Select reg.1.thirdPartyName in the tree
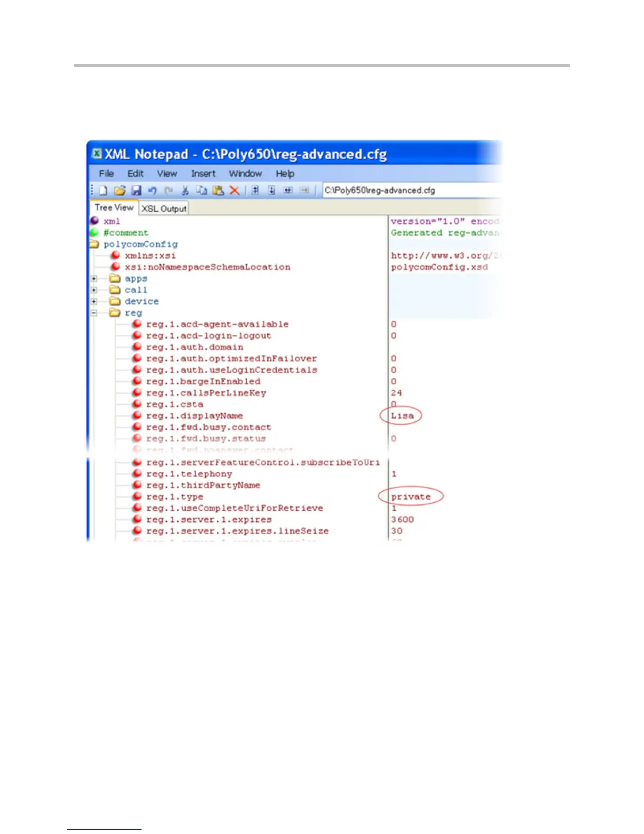The image size is (644, 834). pos(203,485)
